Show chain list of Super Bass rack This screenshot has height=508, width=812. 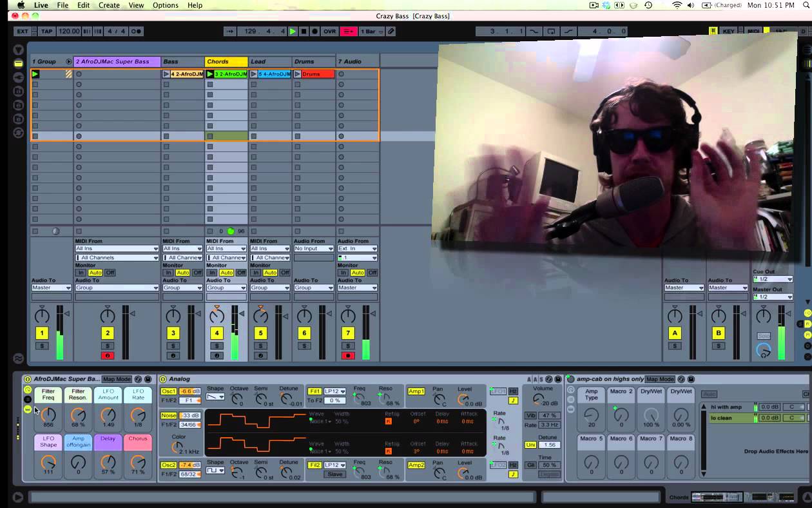[x=28, y=399]
